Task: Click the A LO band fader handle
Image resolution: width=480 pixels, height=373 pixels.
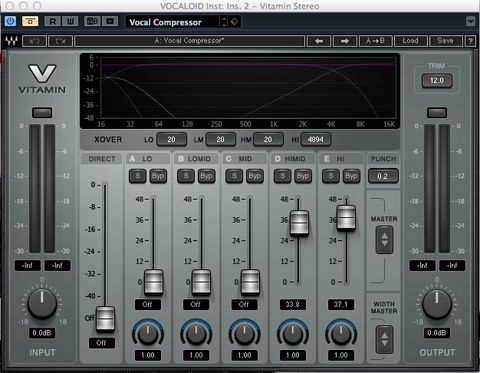Action: click(x=154, y=283)
